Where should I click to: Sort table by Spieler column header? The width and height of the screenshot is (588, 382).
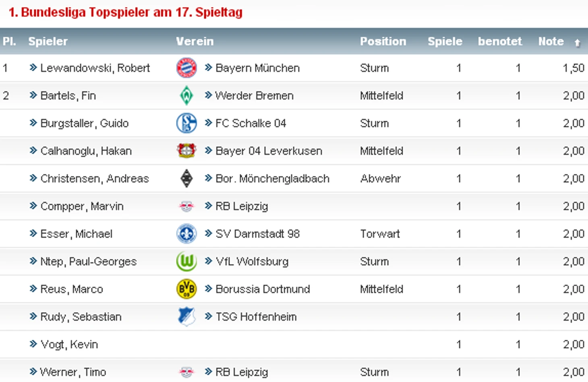tap(48, 41)
